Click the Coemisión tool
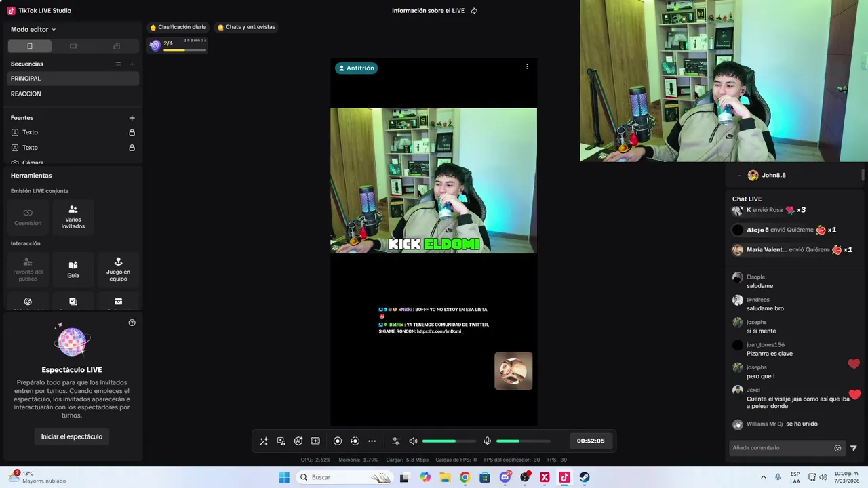Screen dimensions: 868x488 (x=28, y=217)
